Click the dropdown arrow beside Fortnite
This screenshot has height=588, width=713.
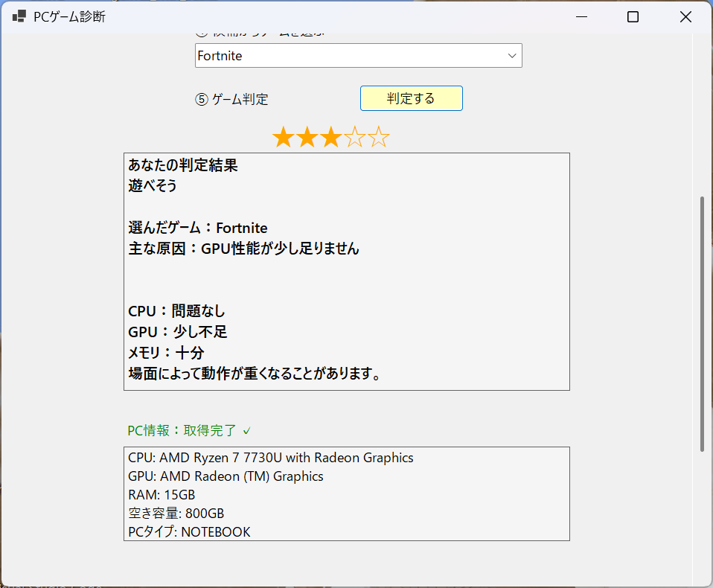[x=512, y=56]
